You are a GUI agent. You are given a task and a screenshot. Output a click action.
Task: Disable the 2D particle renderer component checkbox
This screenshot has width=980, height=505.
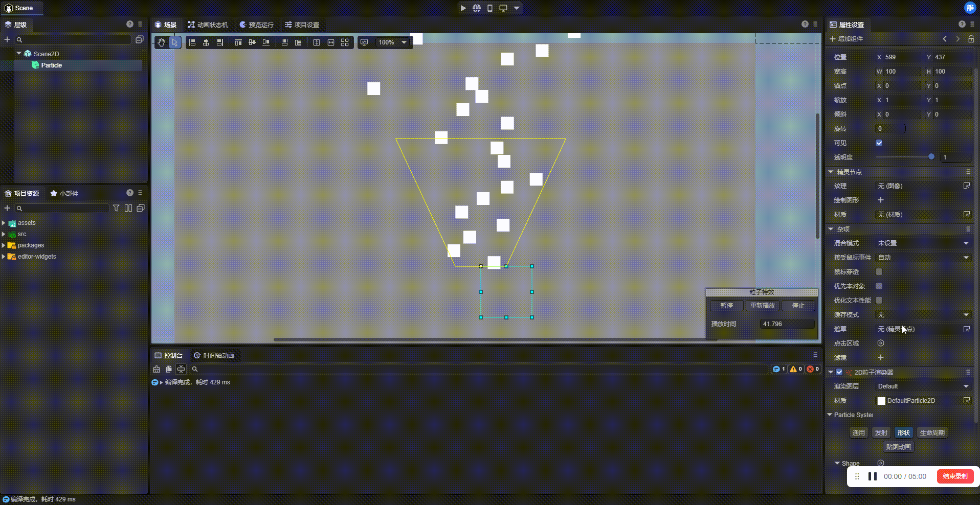[x=839, y=372]
